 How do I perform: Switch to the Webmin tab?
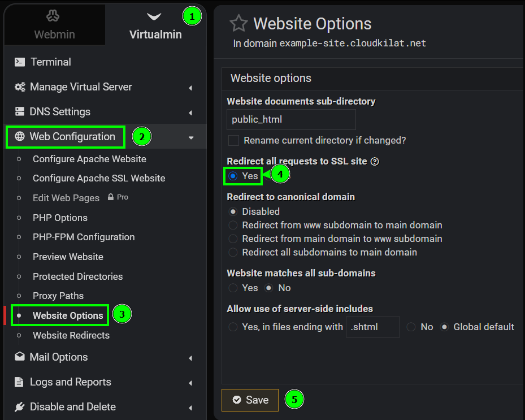coord(55,25)
